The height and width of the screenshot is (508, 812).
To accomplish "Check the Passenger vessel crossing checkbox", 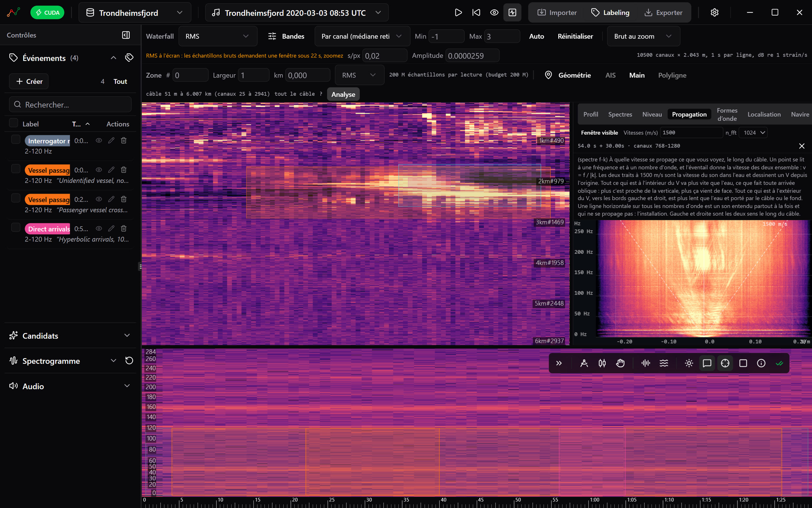I will pos(16,198).
